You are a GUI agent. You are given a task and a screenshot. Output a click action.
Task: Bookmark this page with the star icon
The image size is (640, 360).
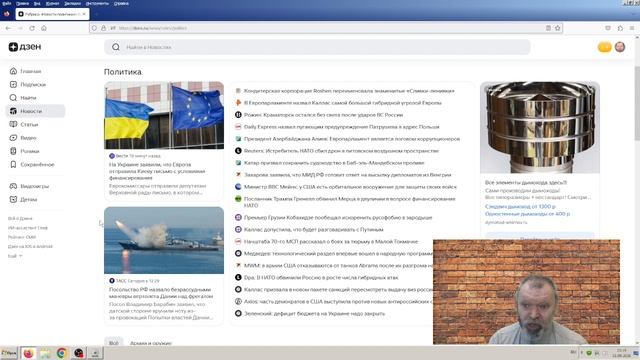(x=558, y=28)
